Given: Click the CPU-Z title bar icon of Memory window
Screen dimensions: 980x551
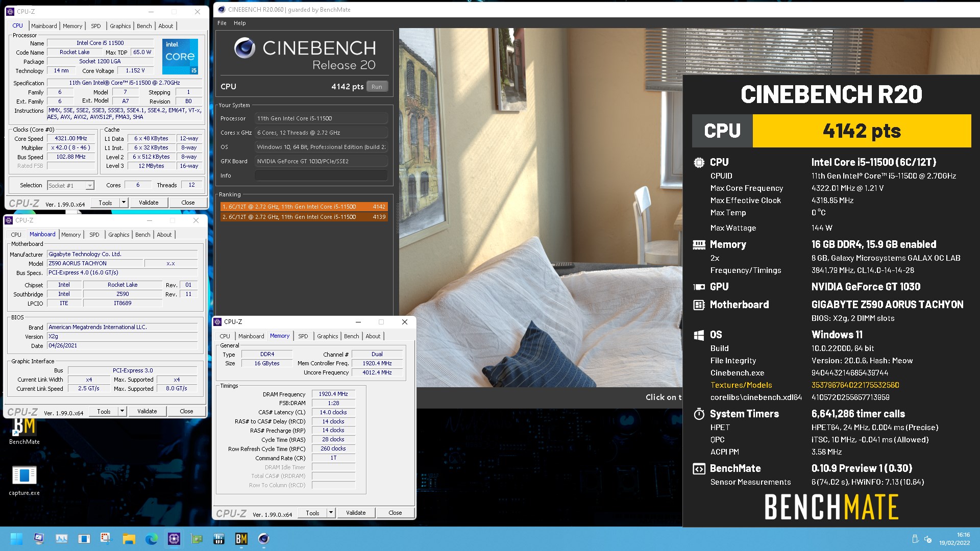Looking at the screenshot, I should tap(218, 322).
